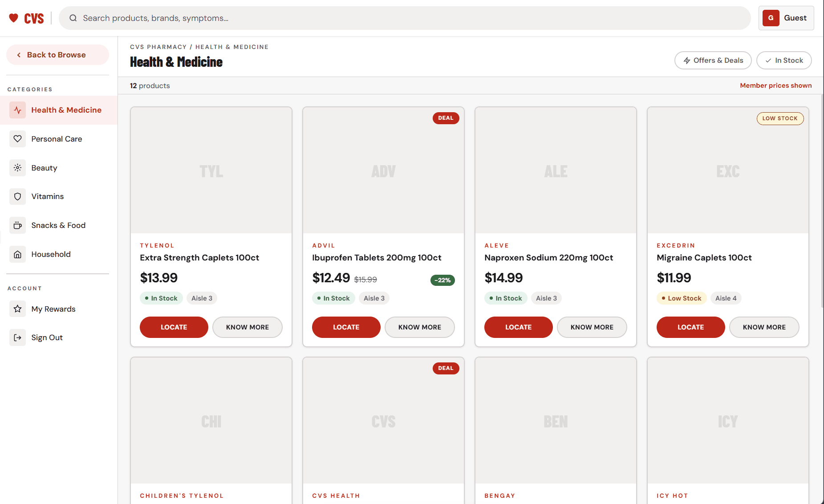Locate Aleve Naproxen Sodium
Image resolution: width=824 pixels, height=504 pixels.
518,327
